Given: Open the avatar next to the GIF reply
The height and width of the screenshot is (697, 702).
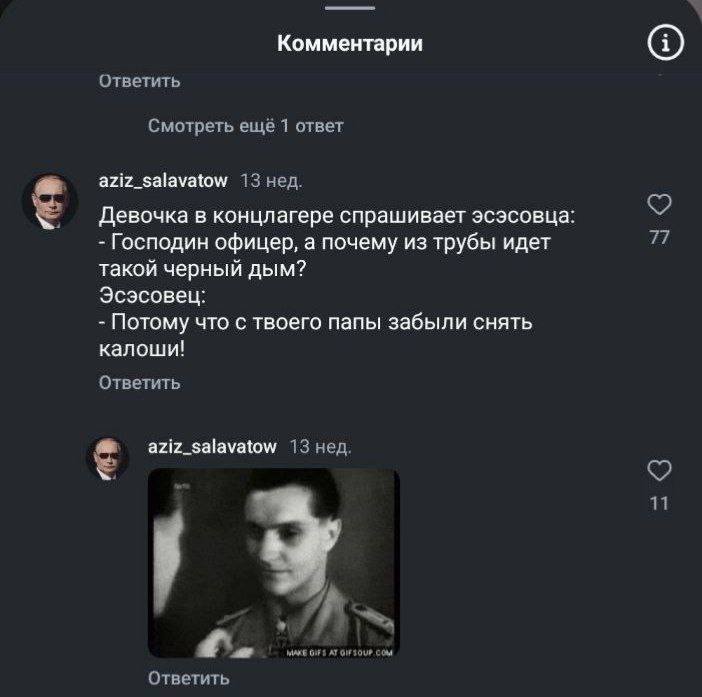Looking at the screenshot, I should pyautogui.click(x=112, y=458).
